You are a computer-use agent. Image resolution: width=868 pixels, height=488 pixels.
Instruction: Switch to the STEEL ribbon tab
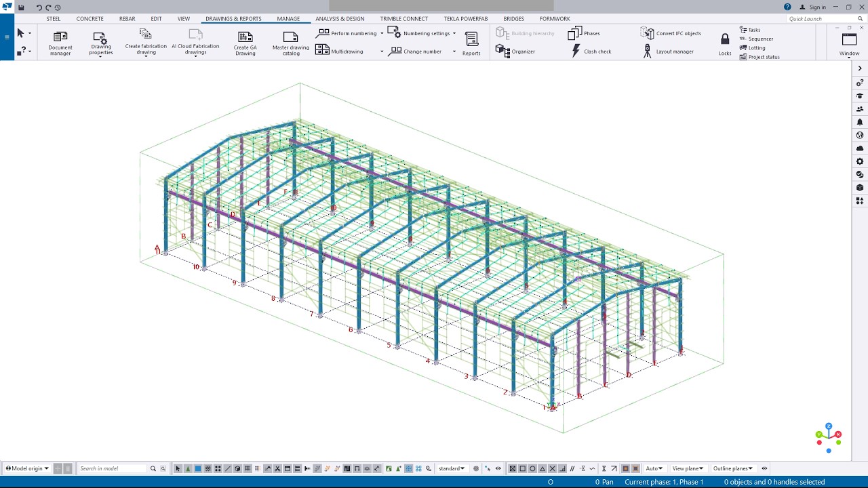[53, 19]
